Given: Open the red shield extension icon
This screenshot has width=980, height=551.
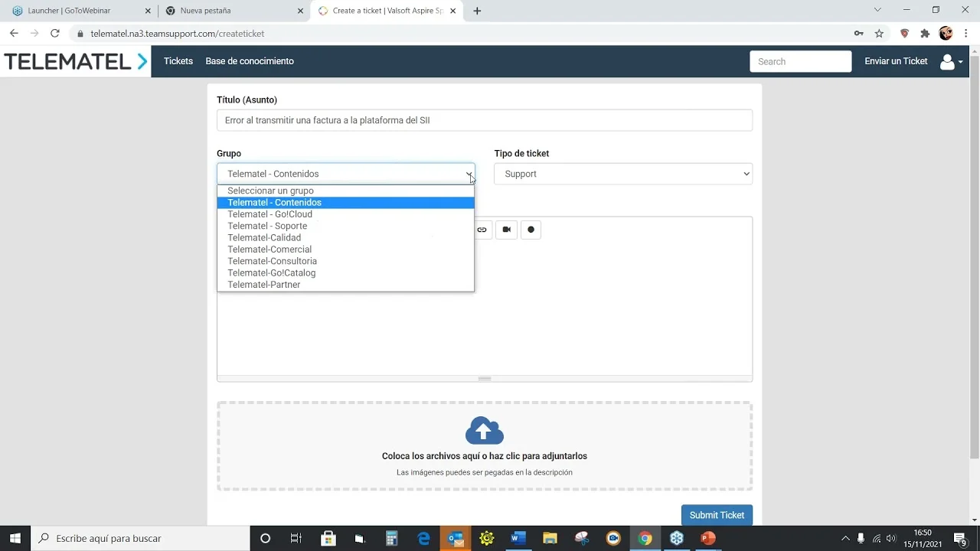Looking at the screenshot, I should (x=904, y=34).
